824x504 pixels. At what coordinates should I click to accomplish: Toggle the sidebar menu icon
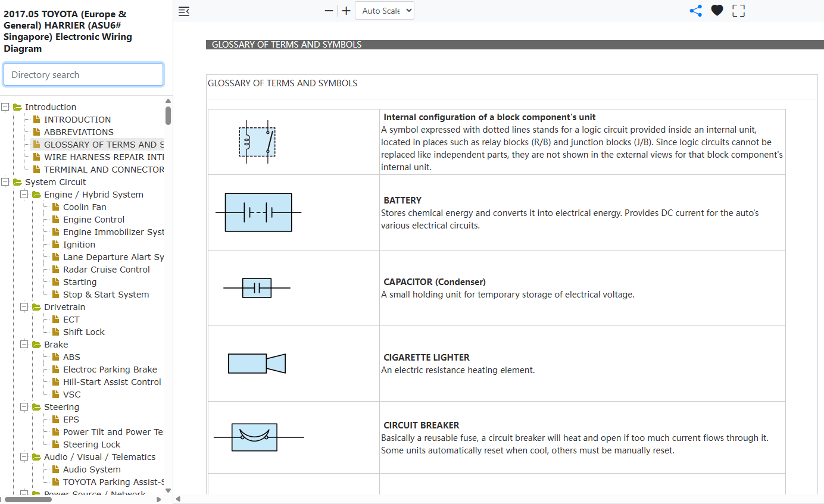point(184,11)
